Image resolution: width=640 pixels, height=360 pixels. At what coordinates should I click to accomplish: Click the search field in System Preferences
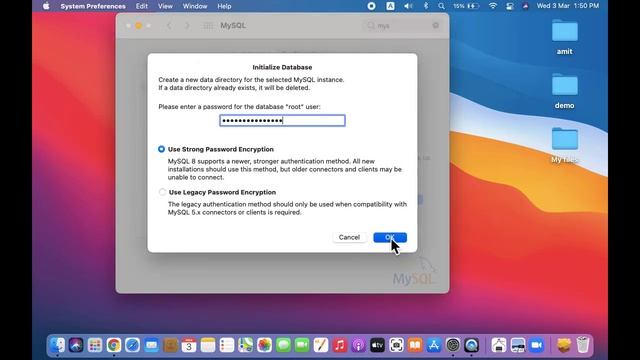(x=402, y=25)
